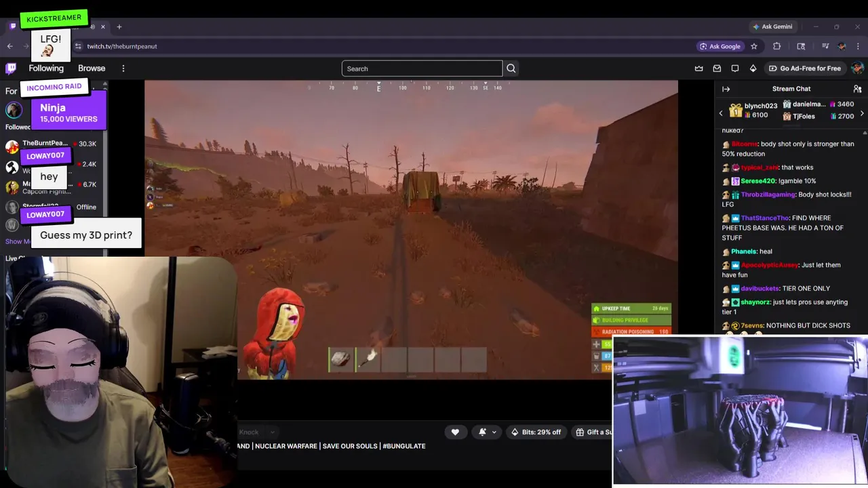Collapse the Stream Chat panel
Screen dimensions: 868x488
point(726,89)
